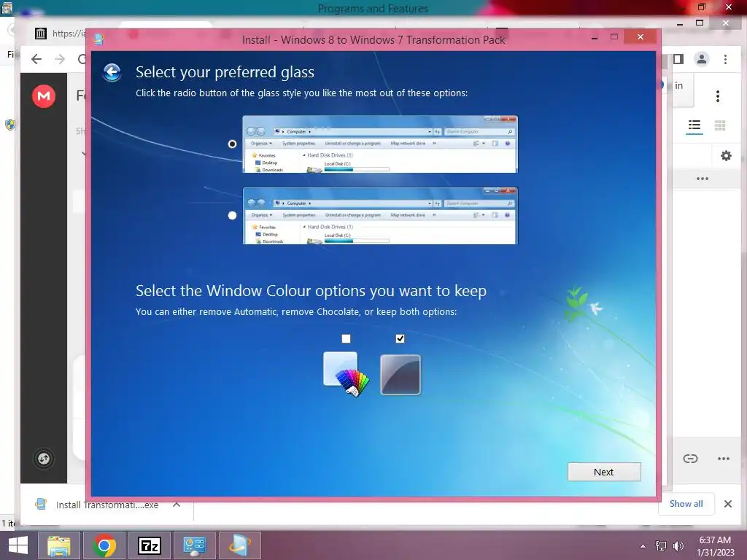Open Windows Start button on taskbar
Image resolution: width=747 pixels, height=560 pixels.
coord(18,545)
